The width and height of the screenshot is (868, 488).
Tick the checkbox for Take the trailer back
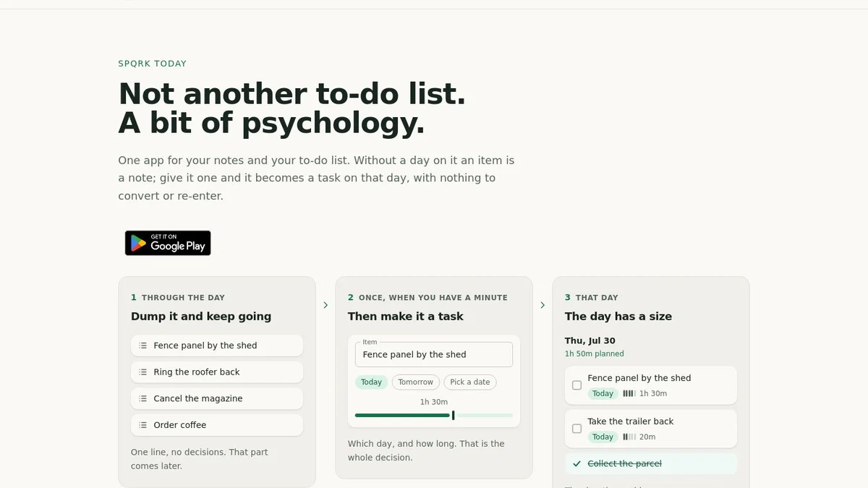point(576,429)
